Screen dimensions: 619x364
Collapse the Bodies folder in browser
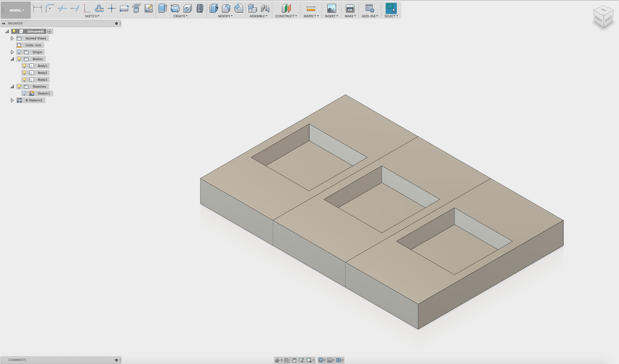click(12, 59)
